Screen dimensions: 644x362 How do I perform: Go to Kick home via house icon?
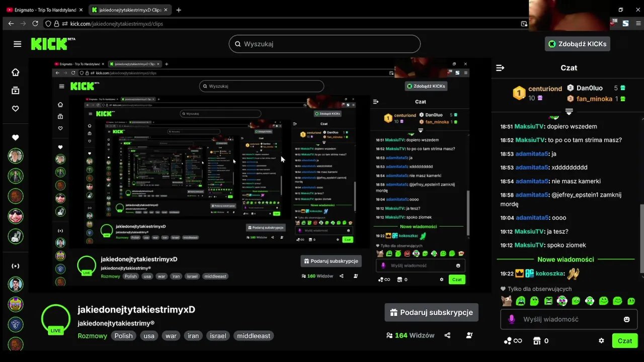coord(16,72)
